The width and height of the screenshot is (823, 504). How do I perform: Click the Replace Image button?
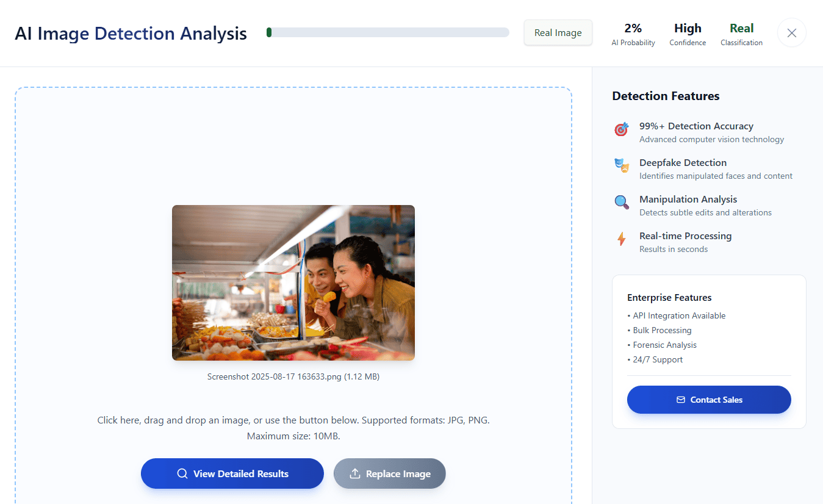coord(390,473)
